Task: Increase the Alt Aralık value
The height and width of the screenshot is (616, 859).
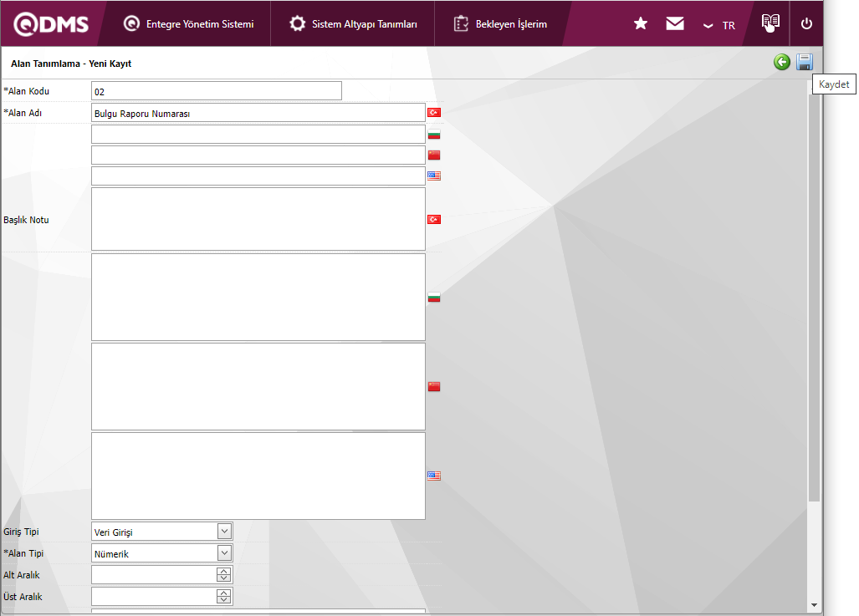Action: (223, 571)
